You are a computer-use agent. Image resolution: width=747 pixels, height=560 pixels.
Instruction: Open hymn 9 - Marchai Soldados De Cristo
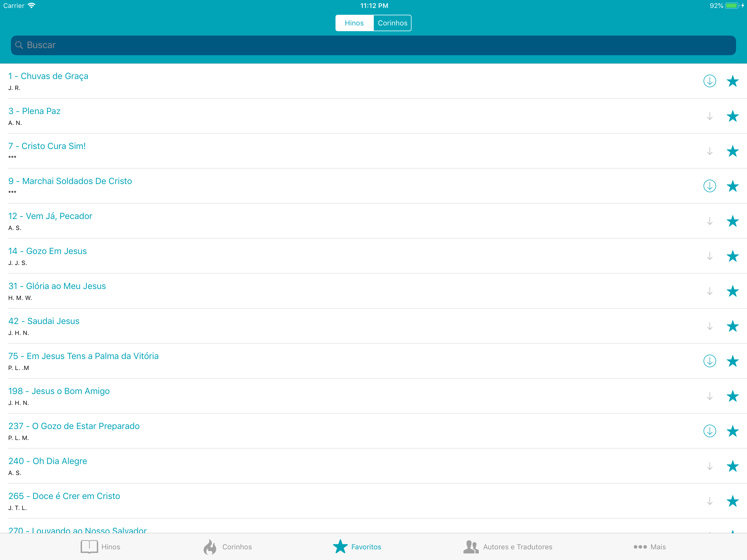click(x=373, y=186)
